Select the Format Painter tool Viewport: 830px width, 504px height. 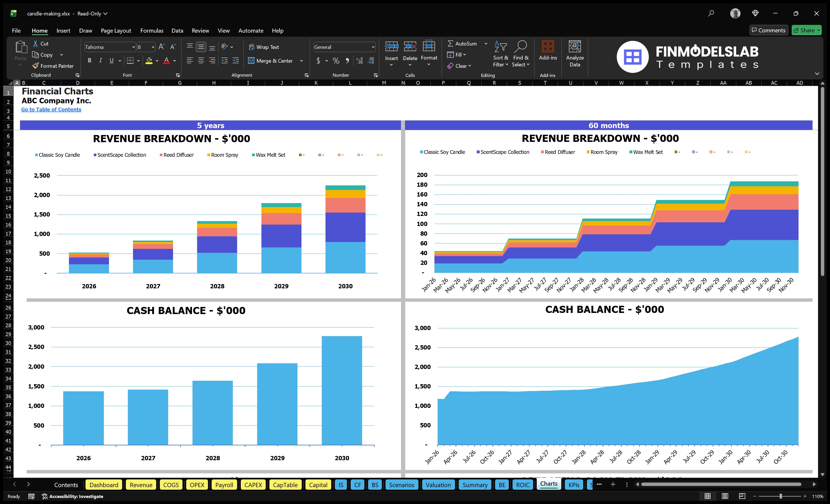coord(53,66)
